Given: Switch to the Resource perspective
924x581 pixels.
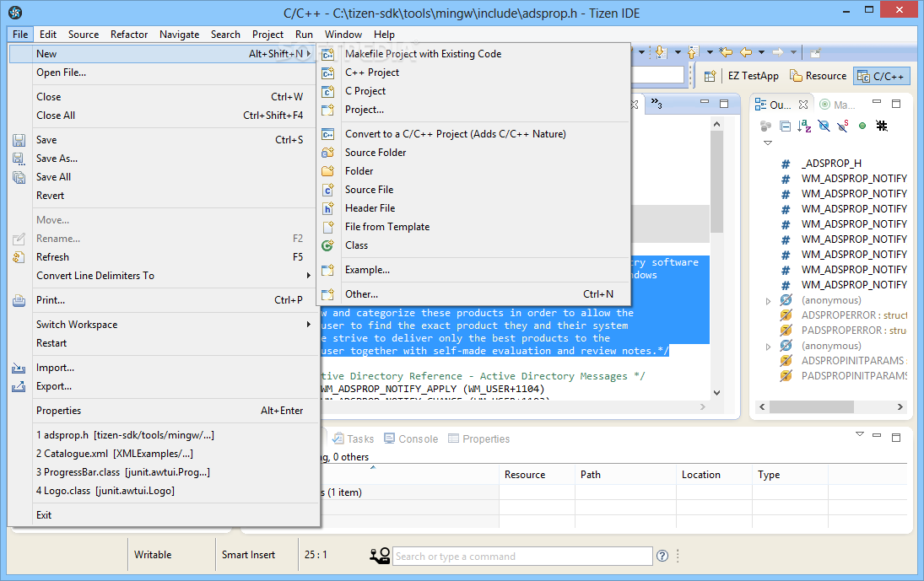Looking at the screenshot, I should 818,76.
